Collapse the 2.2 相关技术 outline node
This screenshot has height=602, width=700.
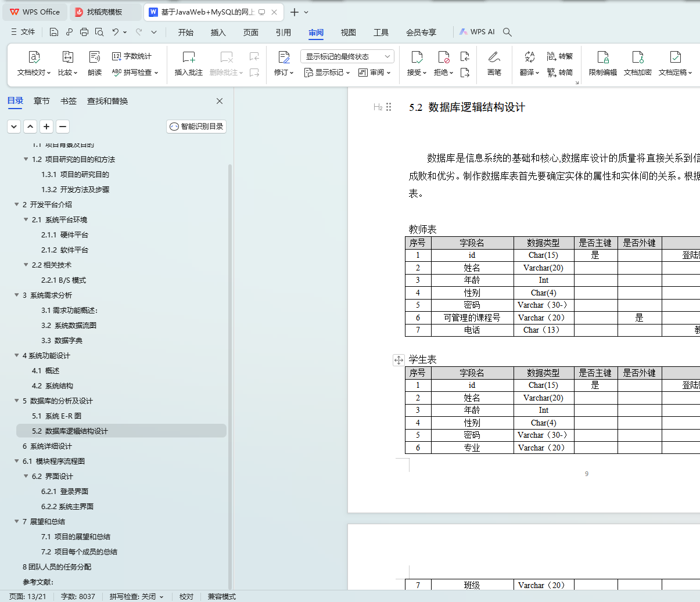pyautogui.click(x=26, y=265)
